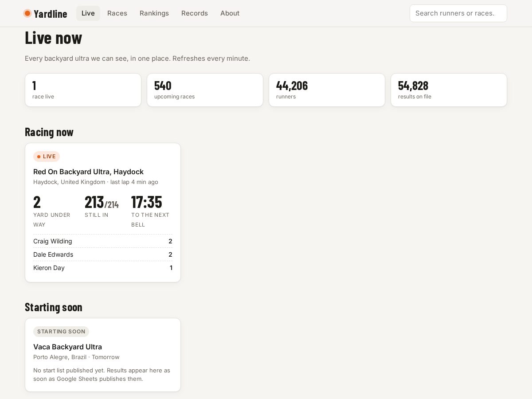The image size is (532, 399).
Task: Click the '44,206 runners' stat card
Action: [327, 90]
